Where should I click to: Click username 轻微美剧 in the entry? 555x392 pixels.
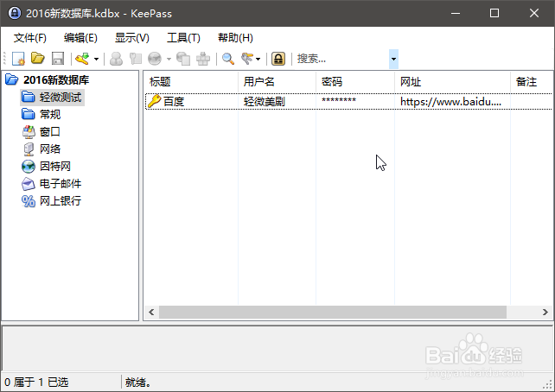pyautogui.click(x=264, y=102)
